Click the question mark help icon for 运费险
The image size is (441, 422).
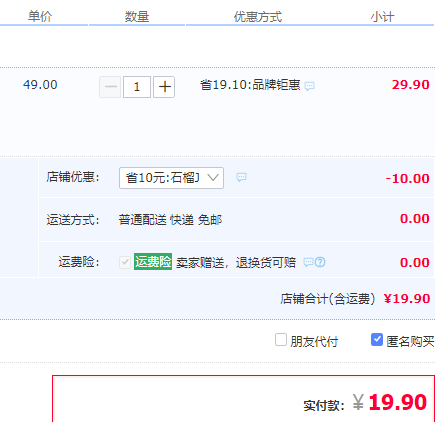pyautogui.click(x=320, y=262)
